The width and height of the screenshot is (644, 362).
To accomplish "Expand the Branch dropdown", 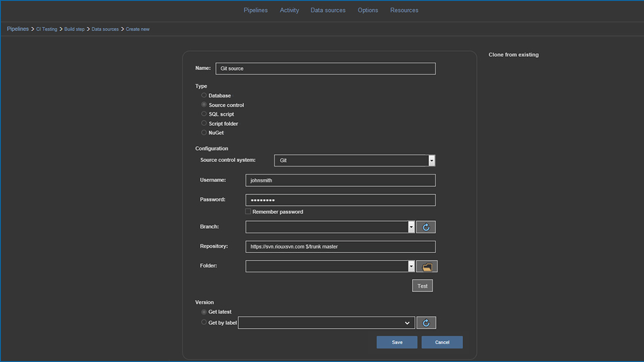I will click(411, 227).
